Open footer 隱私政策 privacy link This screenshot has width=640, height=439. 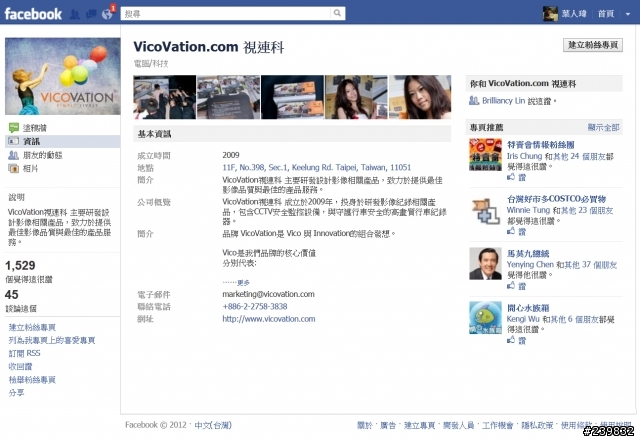(x=537, y=426)
